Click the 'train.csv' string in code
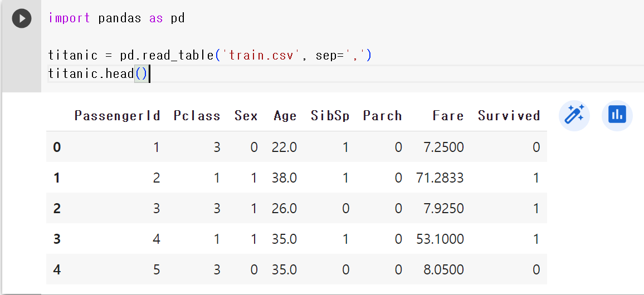 coord(262,56)
